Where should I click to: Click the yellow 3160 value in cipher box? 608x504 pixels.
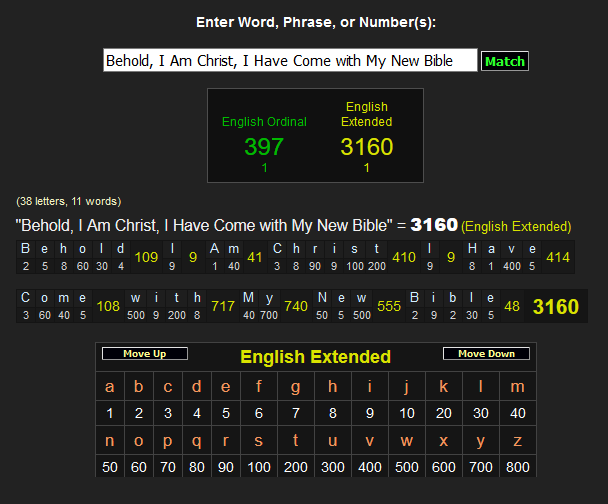pyautogui.click(x=366, y=147)
